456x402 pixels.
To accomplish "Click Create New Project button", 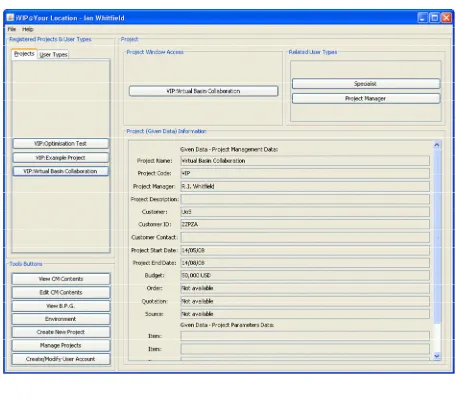I will 61,332.
